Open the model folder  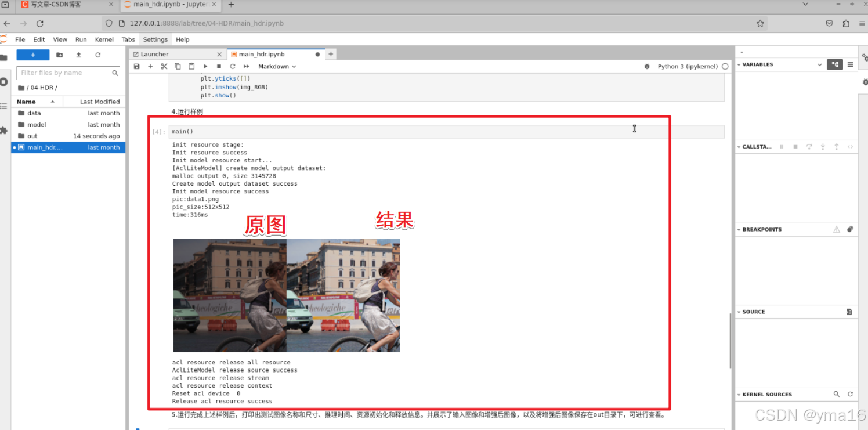[68, 125]
